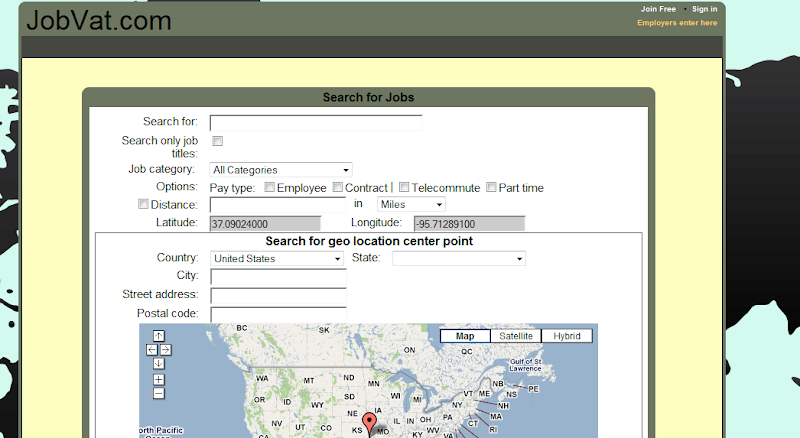Screen dimensions: 800x438
Task: Click the Search for Jobs heading
Action: [368, 98]
